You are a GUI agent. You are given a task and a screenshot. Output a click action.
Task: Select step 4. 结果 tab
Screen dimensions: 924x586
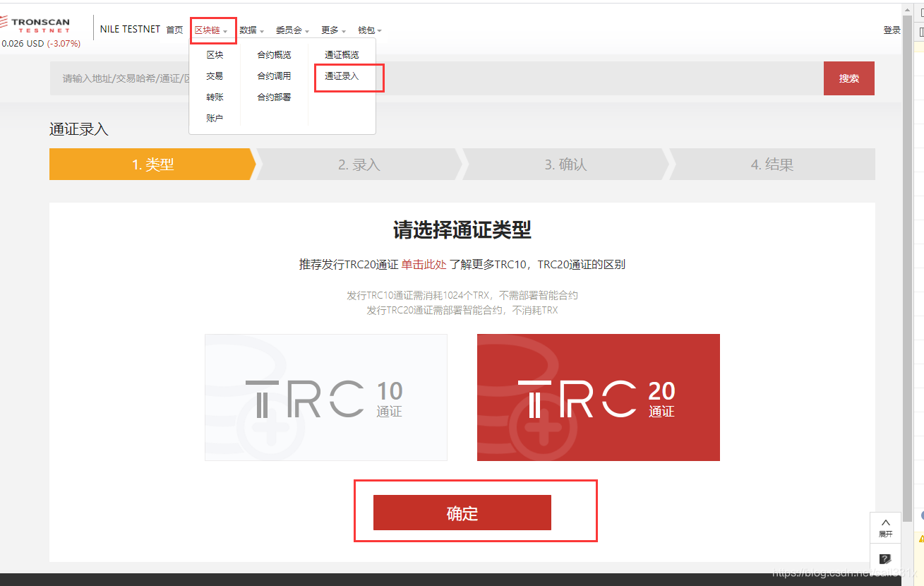click(772, 165)
